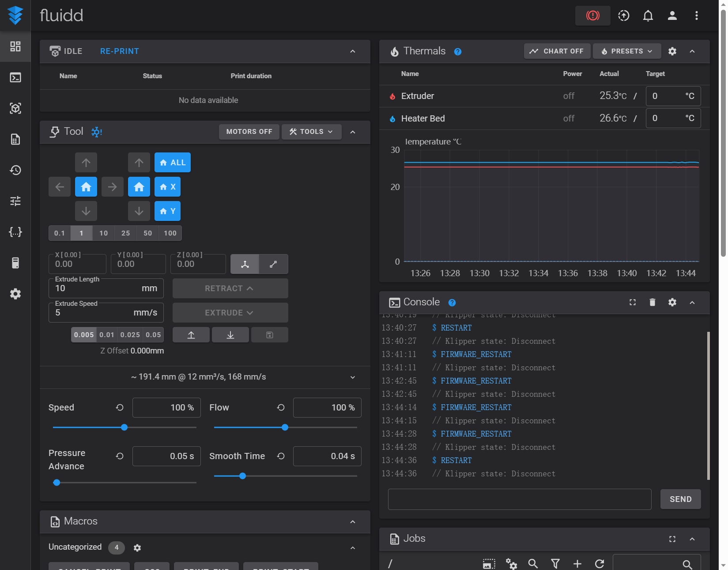Open Settings gear in the sidebar
The height and width of the screenshot is (570, 728).
[15, 294]
